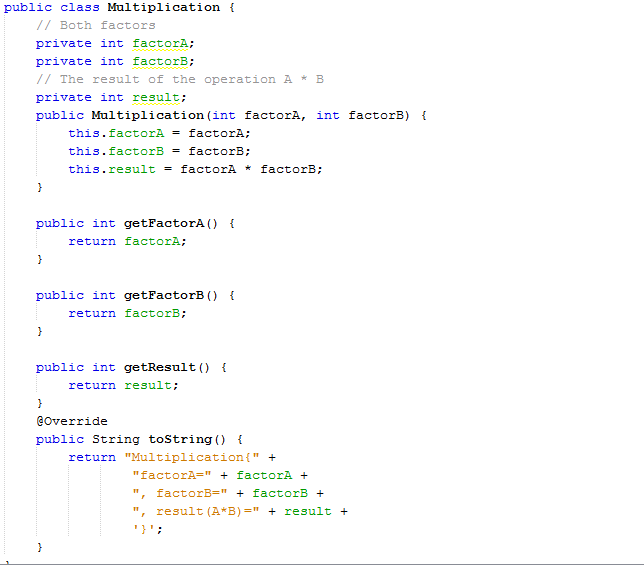644x565 pixels.
Task: Click the "return factorA;" statement
Action: pyautogui.click(x=127, y=241)
